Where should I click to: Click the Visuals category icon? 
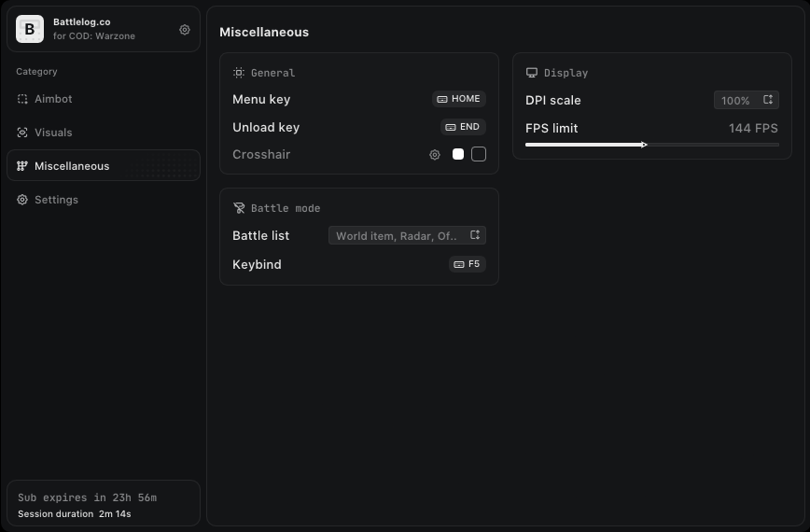[22, 133]
